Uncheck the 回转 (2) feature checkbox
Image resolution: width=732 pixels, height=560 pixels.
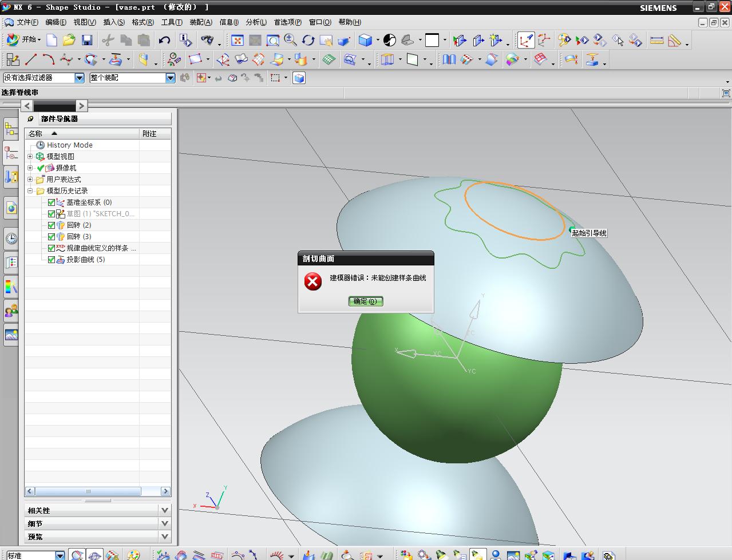click(52, 225)
